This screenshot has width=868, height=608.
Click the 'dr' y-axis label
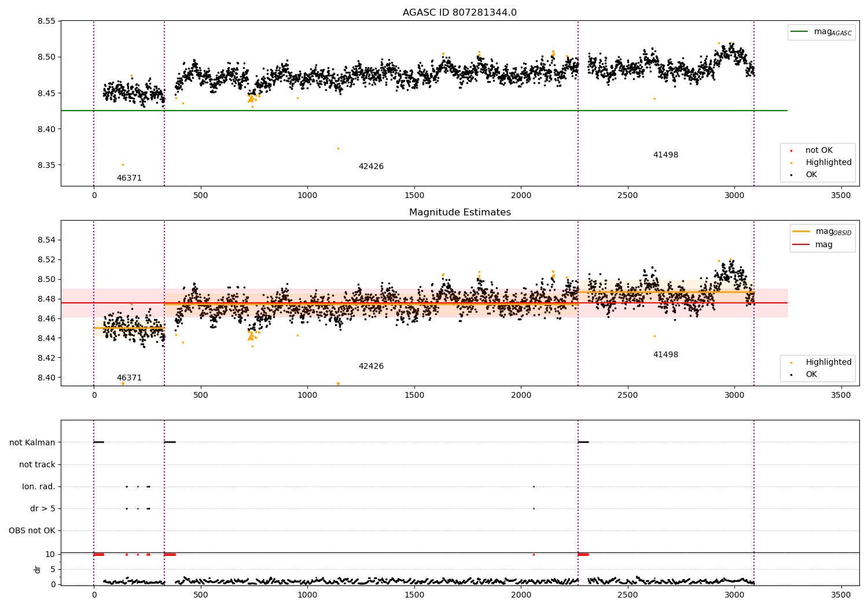click(38, 570)
